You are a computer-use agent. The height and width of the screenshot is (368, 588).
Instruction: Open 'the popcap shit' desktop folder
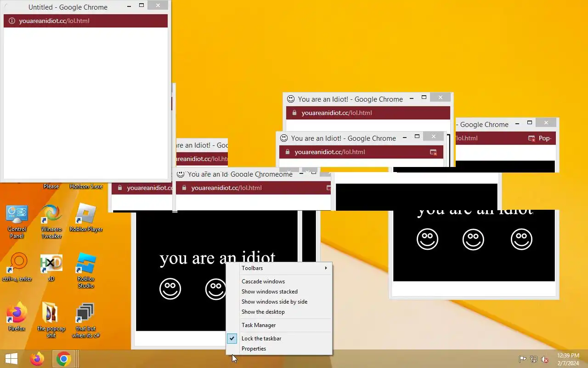click(51, 320)
